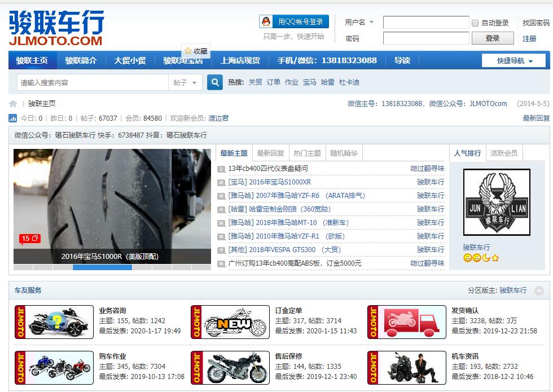Switch to the 最新回复 tab
The width and height of the screenshot is (553, 392).
click(x=270, y=153)
